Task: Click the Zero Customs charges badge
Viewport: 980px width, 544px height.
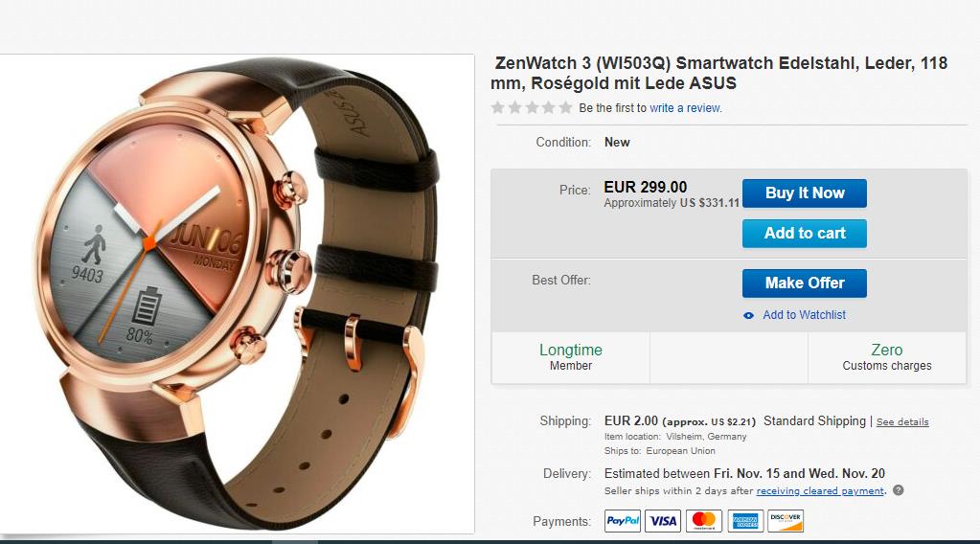Action: (887, 357)
